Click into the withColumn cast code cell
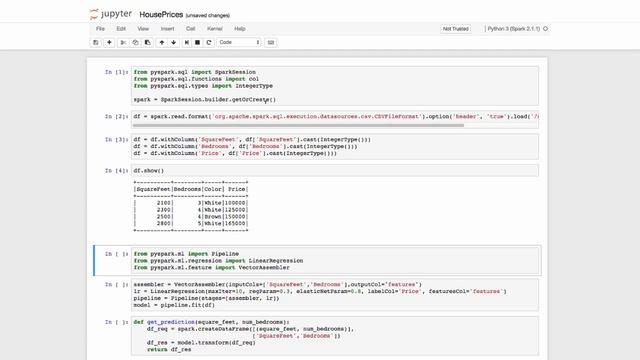 coord(335,147)
